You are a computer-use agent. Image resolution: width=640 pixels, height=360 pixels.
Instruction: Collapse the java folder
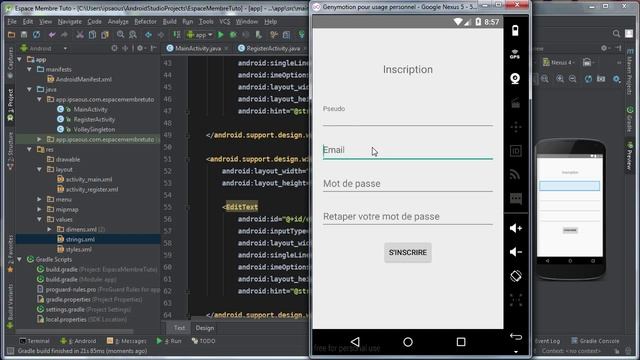pos(29,89)
